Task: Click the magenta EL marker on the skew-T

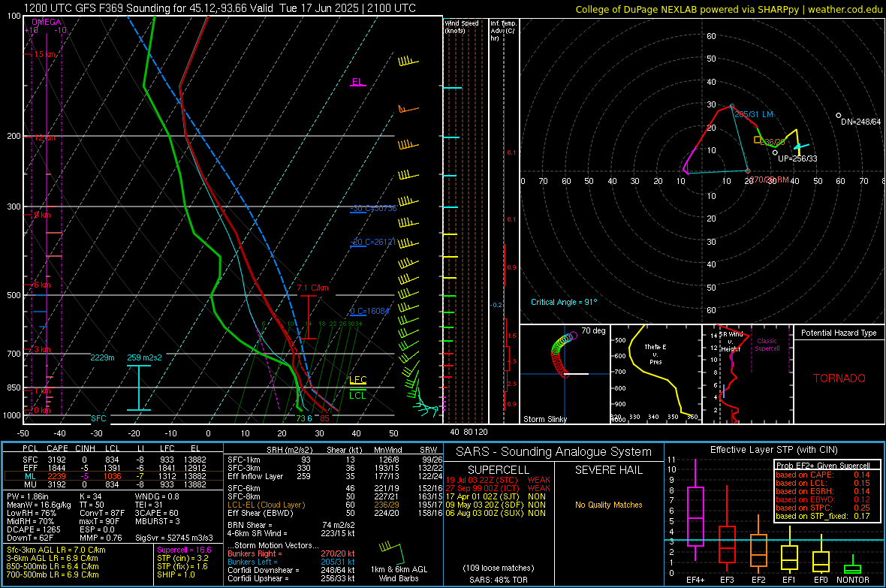Action: [x=357, y=82]
